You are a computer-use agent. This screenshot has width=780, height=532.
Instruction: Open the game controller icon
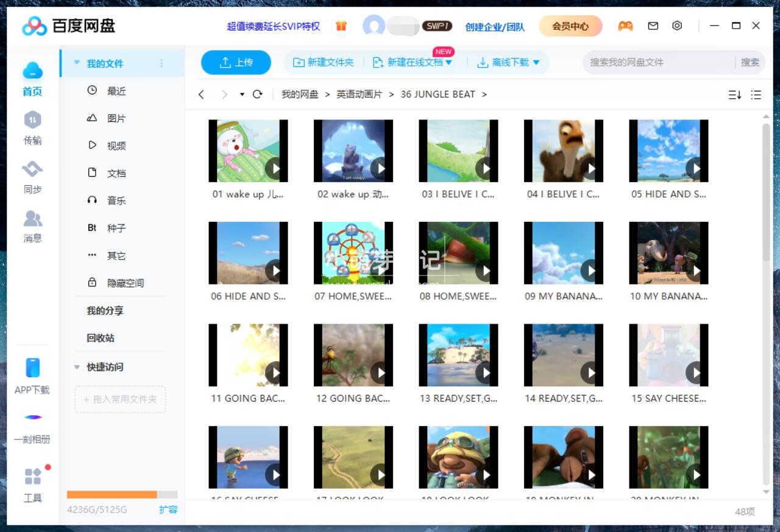coord(625,26)
